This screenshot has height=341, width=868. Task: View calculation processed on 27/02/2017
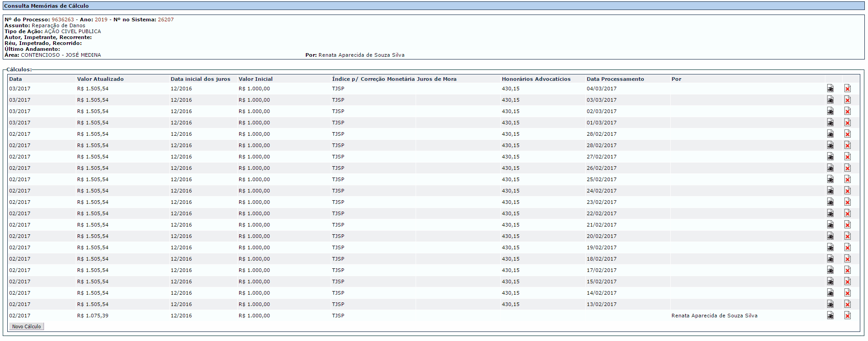click(x=830, y=157)
